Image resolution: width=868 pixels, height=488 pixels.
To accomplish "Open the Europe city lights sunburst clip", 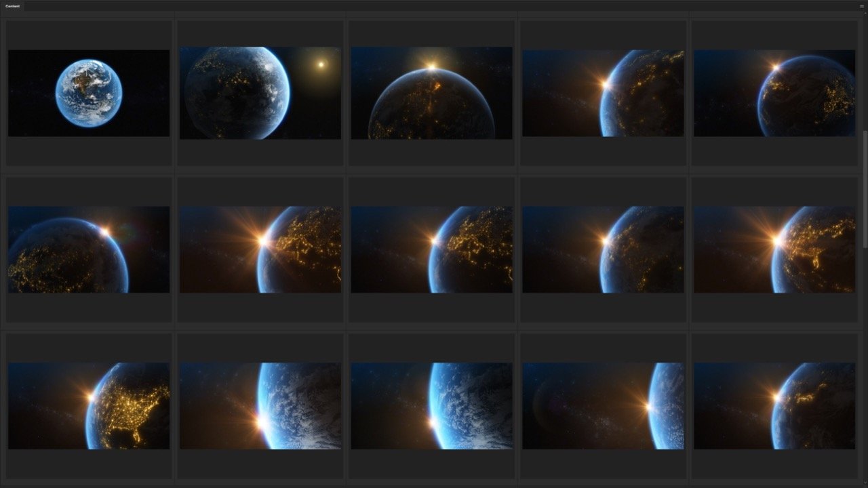I will pyautogui.click(x=261, y=249).
